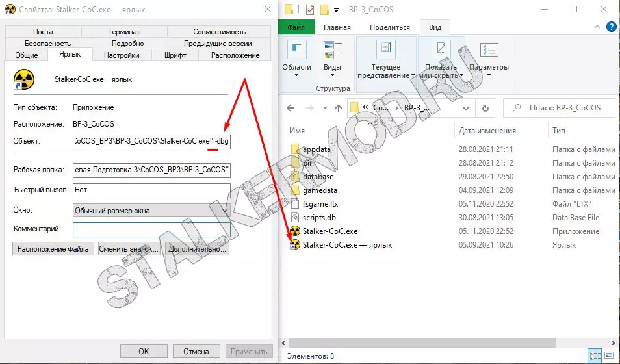Image resolution: width=620 pixels, height=364 pixels.
Task: Open the Терминал properties tab
Action: (x=124, y=32)
